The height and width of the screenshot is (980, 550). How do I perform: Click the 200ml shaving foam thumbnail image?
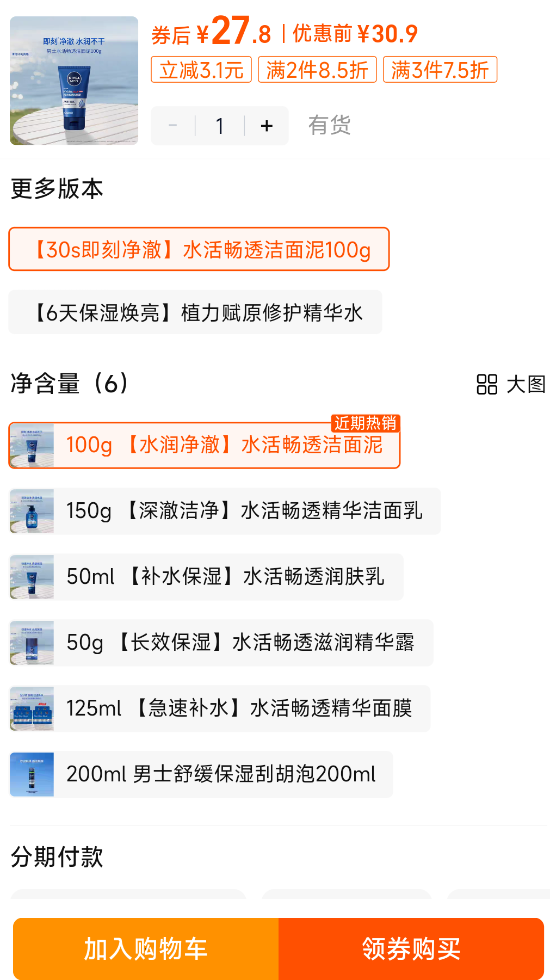point(32,774)
